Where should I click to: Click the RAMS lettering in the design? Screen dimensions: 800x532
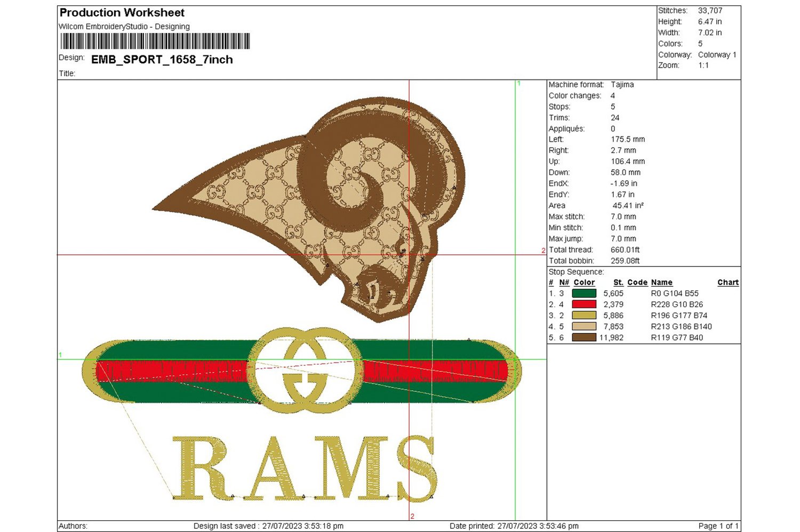click(304, 469)
